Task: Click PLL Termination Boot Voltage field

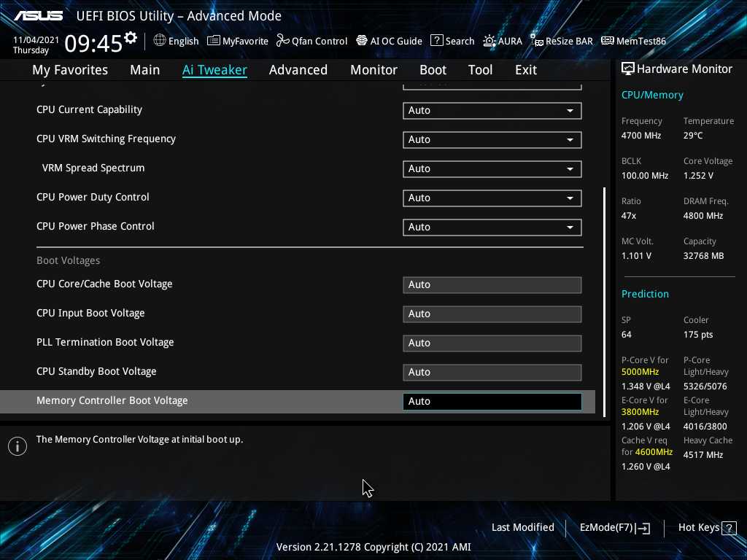Action: point(492,343)
